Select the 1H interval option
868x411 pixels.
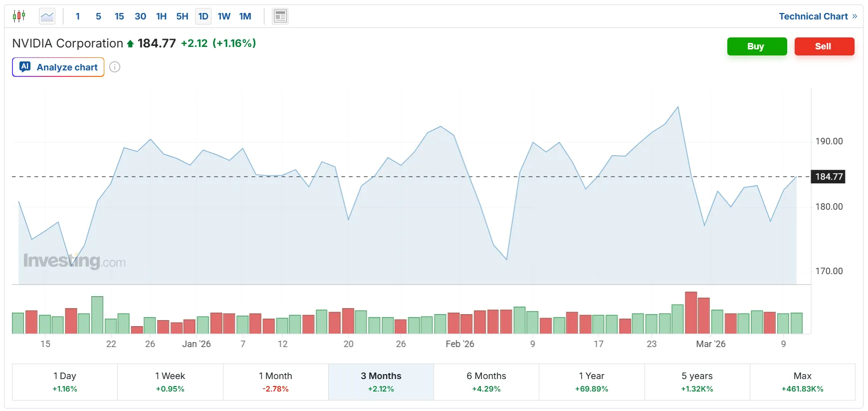tap(161, 16)
